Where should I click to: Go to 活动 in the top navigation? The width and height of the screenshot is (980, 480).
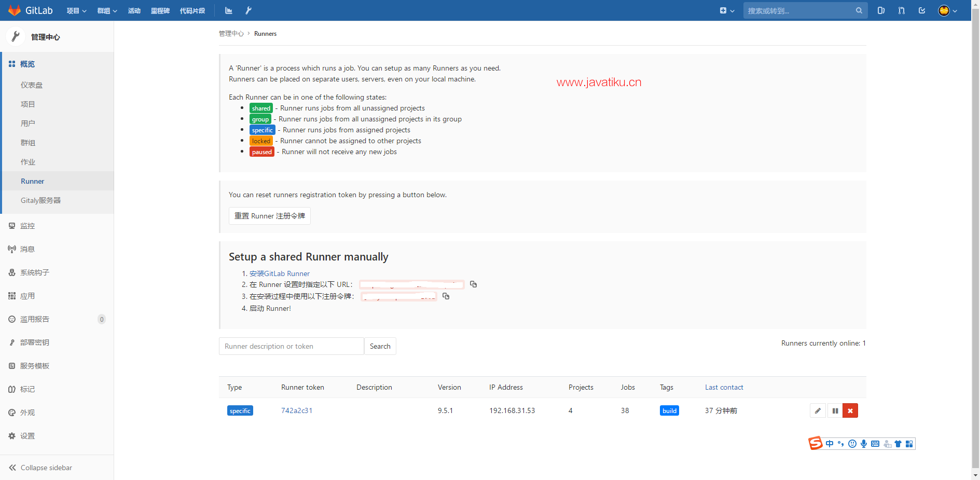coord(134,10)
